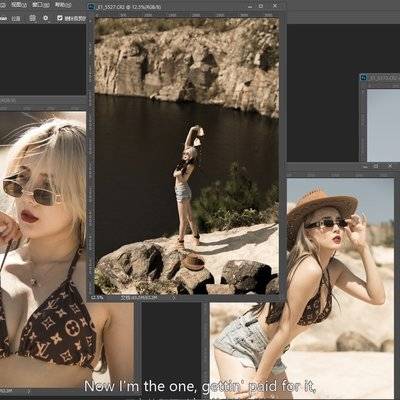Open the 帮助(H) menu
The width and height of the screenshot is (400, 400).
point(63,5)
